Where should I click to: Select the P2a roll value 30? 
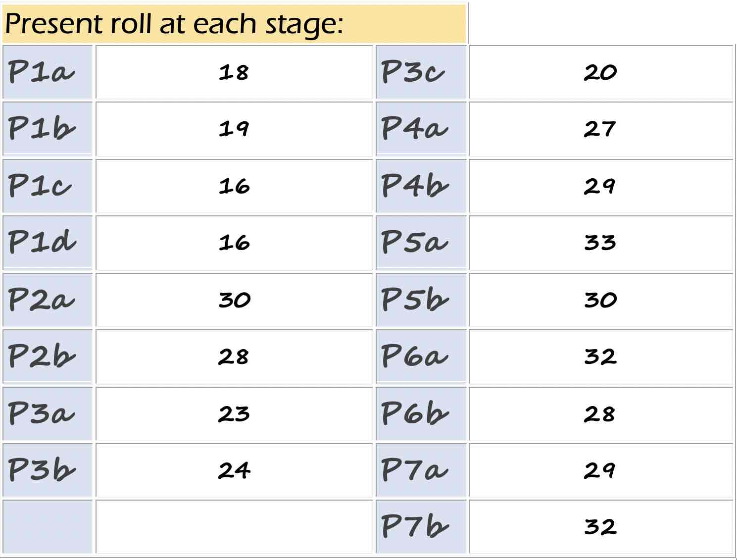(x=234, y=300)
